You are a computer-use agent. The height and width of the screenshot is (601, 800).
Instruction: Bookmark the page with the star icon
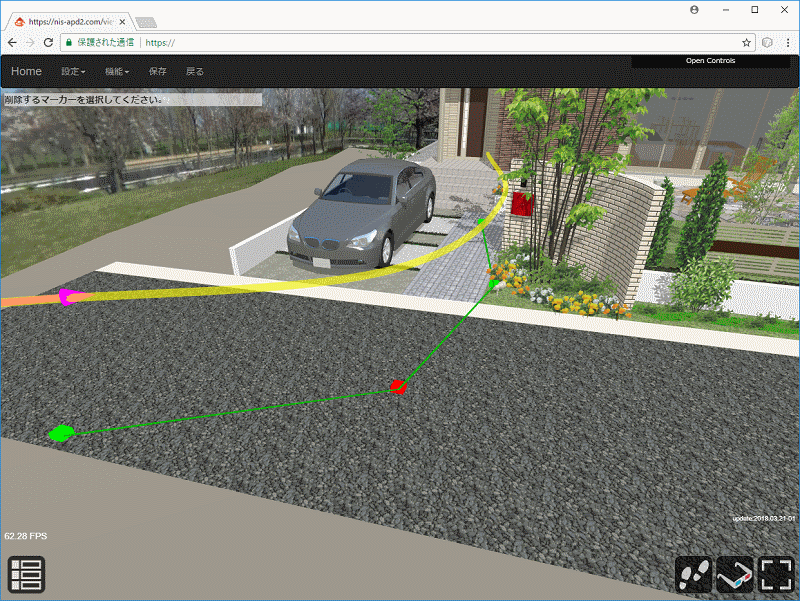(746, 43)
